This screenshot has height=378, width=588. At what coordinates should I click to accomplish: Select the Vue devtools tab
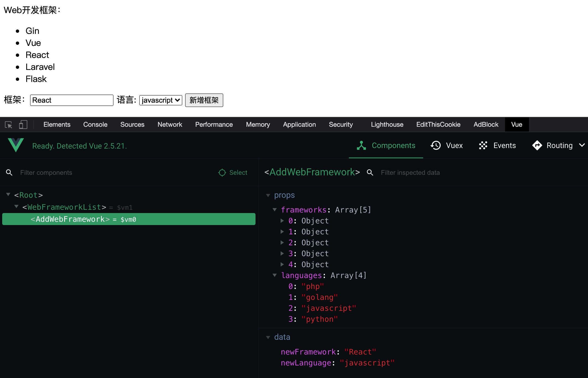(x=517, y=125)
